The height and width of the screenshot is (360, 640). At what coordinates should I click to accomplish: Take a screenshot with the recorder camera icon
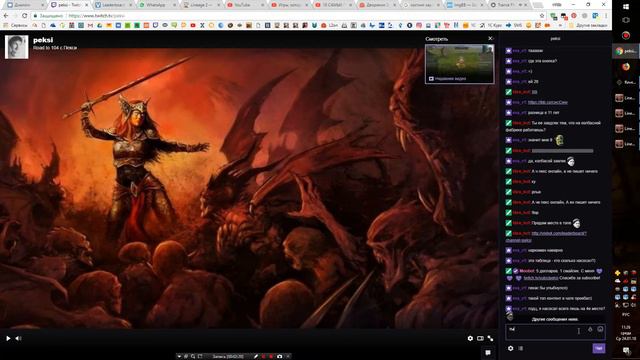click(280, 356)
